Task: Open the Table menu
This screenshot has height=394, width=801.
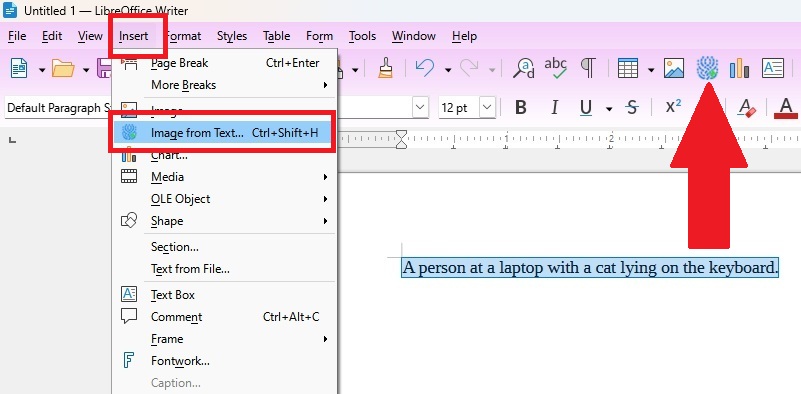Action: pyautogui.click(x=277, y=36)
